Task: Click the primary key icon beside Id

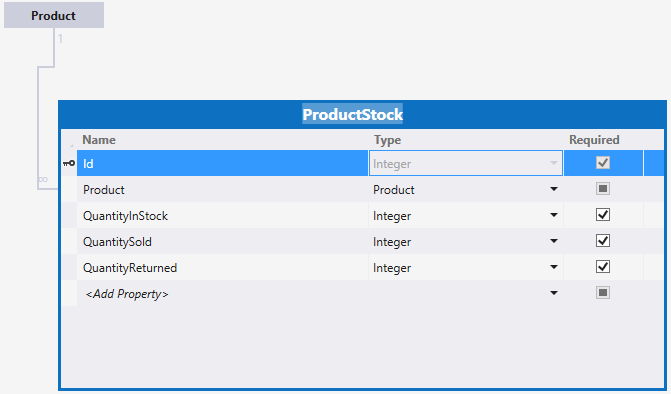Action: click(68, 163)
